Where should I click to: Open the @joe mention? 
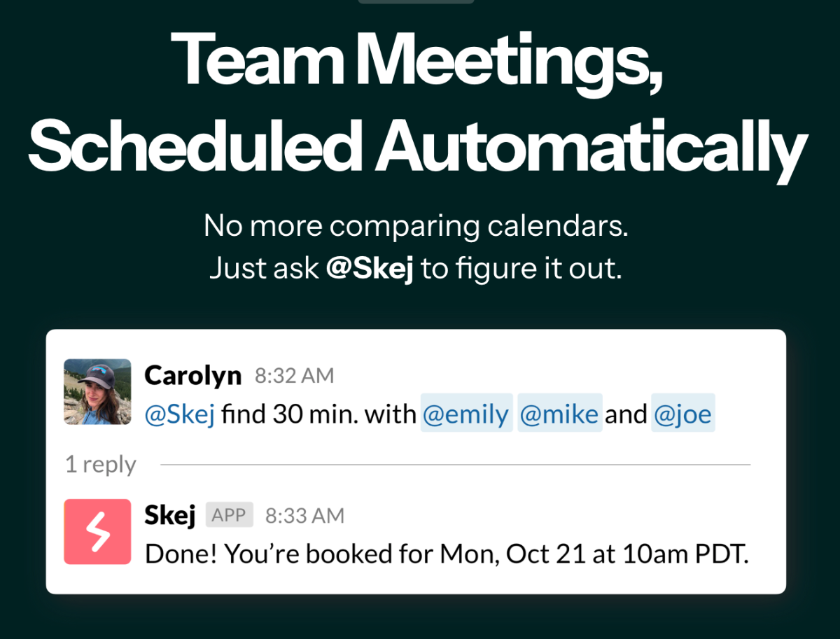(x=683, y=414)
